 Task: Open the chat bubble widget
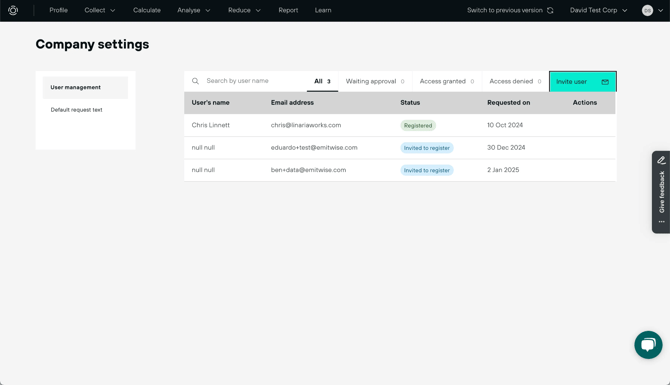648,345
